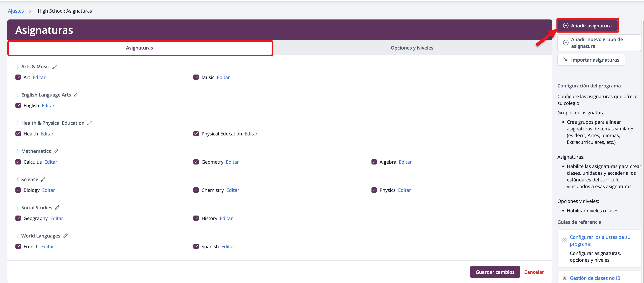The height and width of the screenshot is (283, 644).
Task: Click Guardar cambios button
Action: click(x=495, y=272)
